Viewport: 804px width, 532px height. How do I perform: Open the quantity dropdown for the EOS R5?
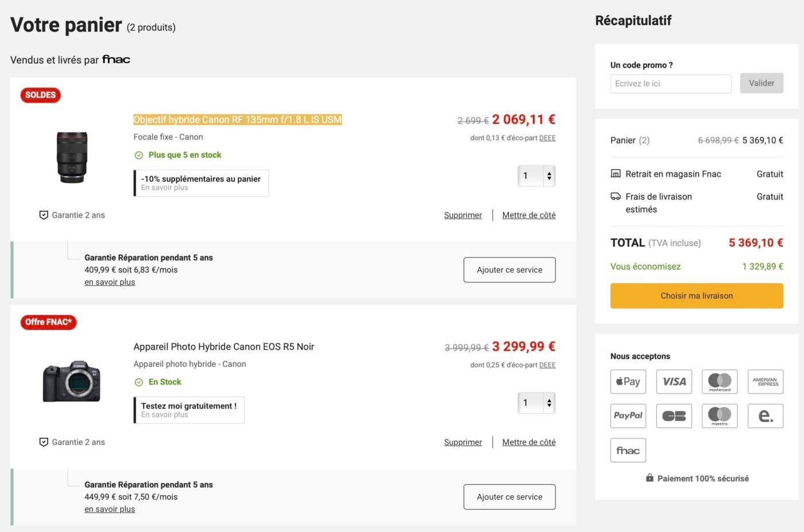coord(536,403)
